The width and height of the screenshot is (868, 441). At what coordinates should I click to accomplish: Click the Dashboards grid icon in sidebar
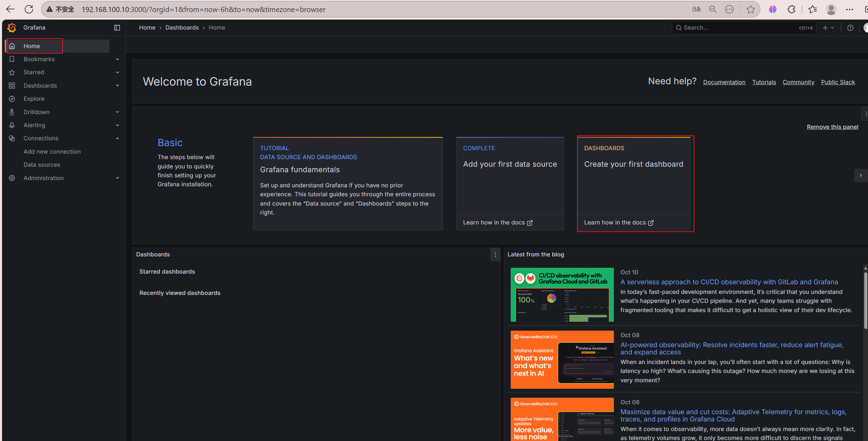(x=12, y=86)
